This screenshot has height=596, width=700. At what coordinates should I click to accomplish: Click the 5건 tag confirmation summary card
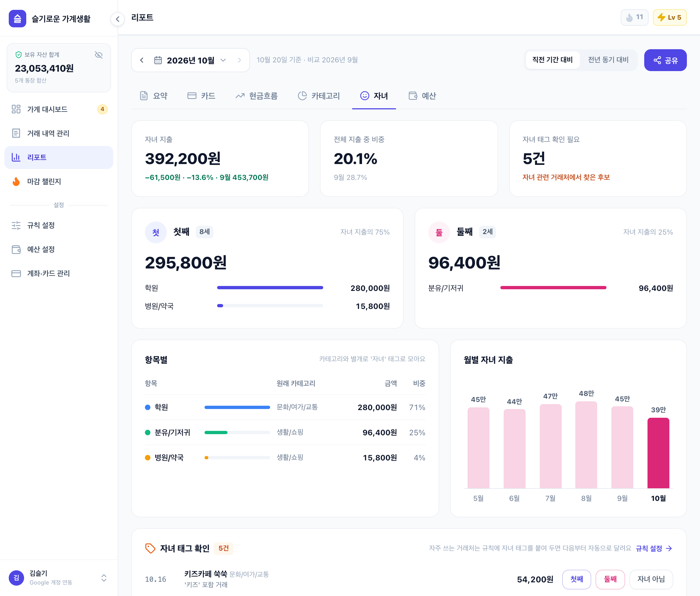pyautogui.click(x=598, y=159)
